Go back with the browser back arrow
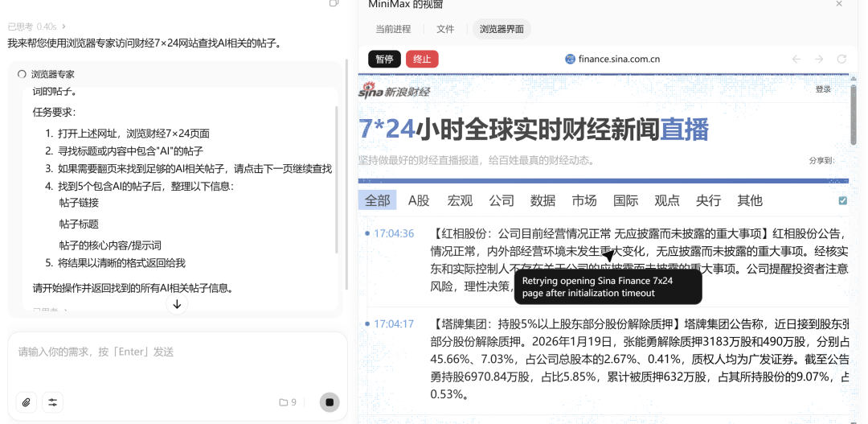 pyautogui.click(x=796, y=60)
